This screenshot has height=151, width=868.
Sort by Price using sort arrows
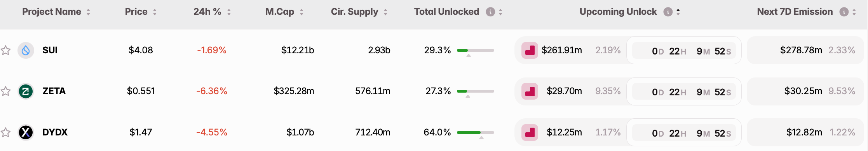pyautogui.click(x=155, y=12)
